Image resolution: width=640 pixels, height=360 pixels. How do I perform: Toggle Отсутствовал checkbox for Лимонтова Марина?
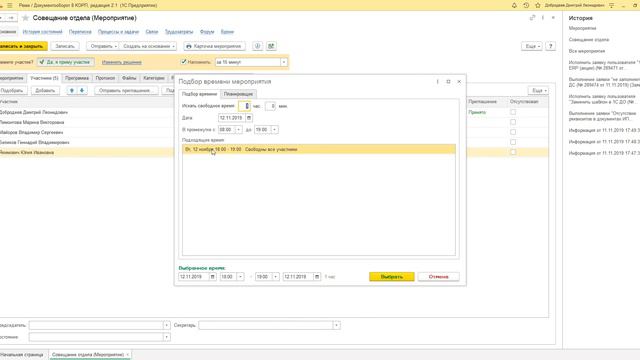coord(513,122)
